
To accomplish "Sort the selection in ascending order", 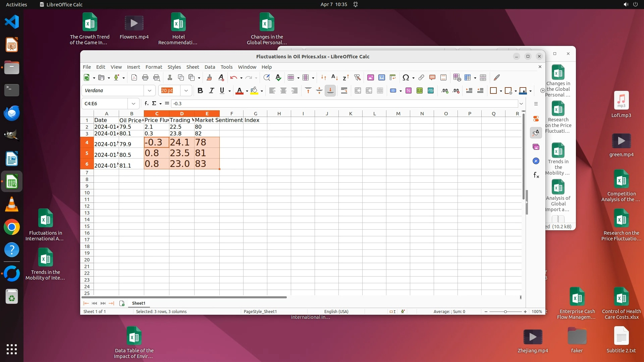I will point(334,78).
